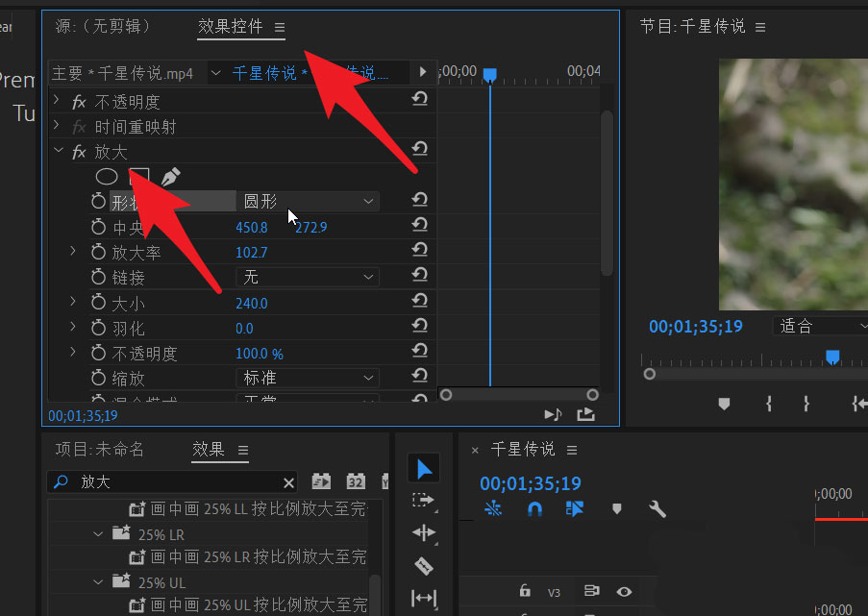Image resolution: width=868 pixels, height=616 pixels.
Task: Select the Slip tool in the toolbar
Action: pos(424,597)
